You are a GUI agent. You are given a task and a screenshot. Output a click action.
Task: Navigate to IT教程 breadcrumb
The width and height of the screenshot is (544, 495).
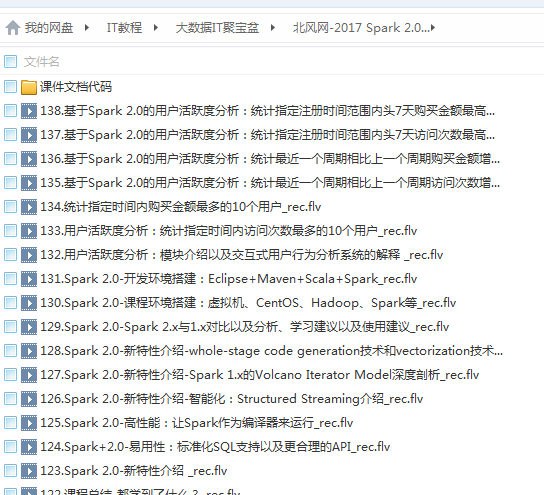(124, 28)
